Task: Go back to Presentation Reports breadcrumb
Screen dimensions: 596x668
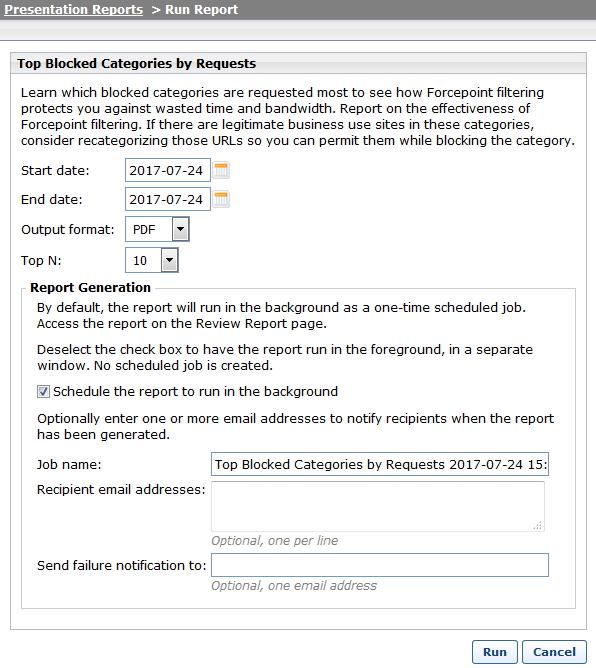Action: point(73,9)
